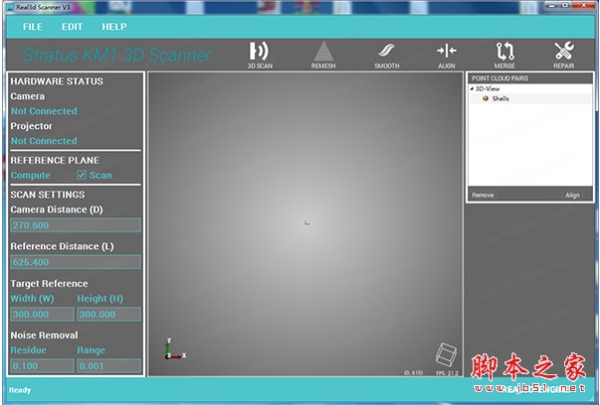
Task: Click the HARDWARE STATUS heading
Action: [x=57, y=81]
